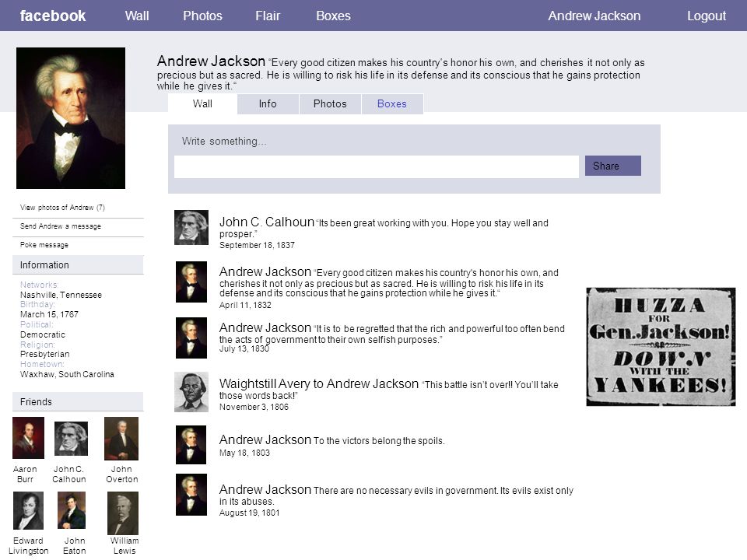Screen dimensions: 747x560
Task: Click the Share button
Action: [612, 166]
